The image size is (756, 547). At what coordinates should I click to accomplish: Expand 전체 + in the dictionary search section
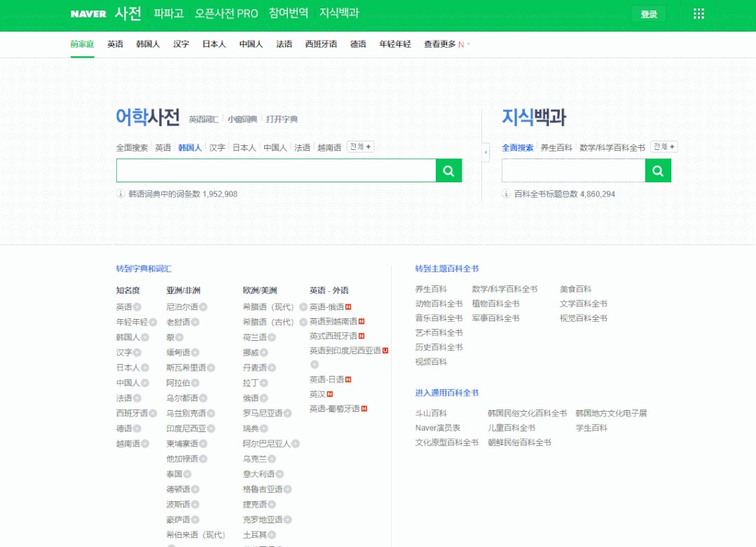pos(361,147)
